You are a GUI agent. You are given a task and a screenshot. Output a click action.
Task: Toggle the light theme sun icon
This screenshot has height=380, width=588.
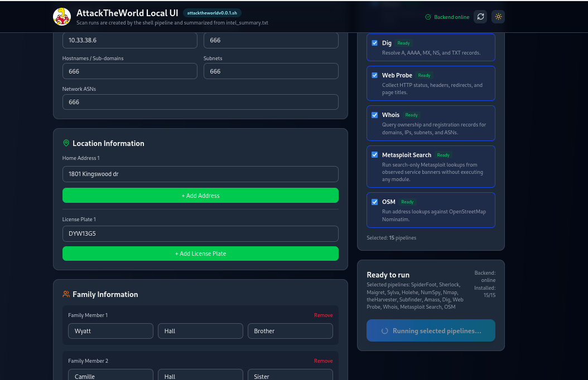[498, 17]
